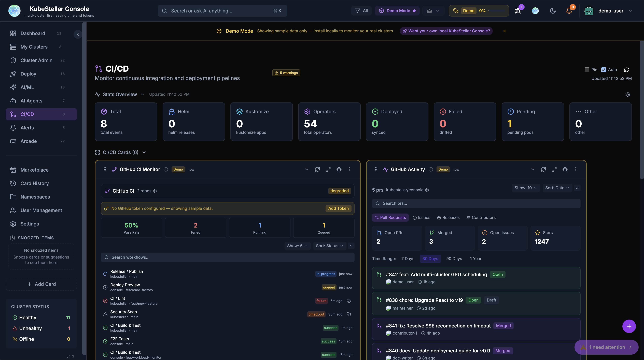Viewport: 644px width, 360px height.
Task: Open the debug icon on GitHub CI Monitor card
Action: [339, 169]
